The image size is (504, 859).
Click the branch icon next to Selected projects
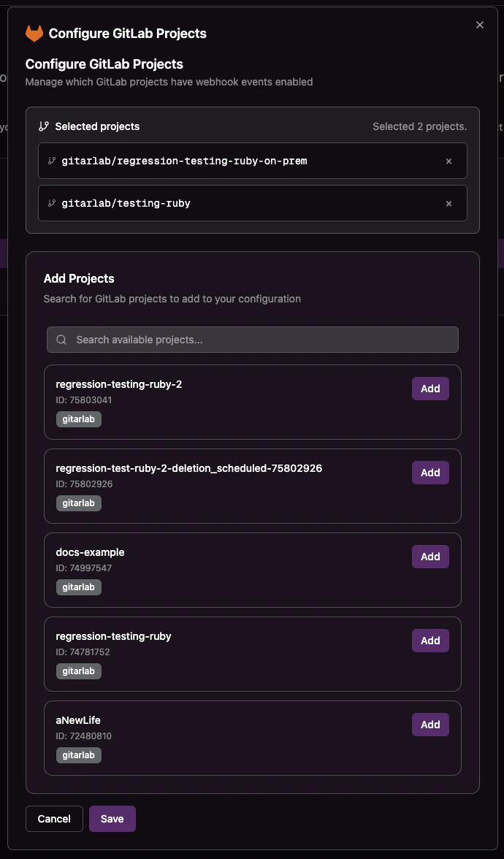click(x=42, y=126)
